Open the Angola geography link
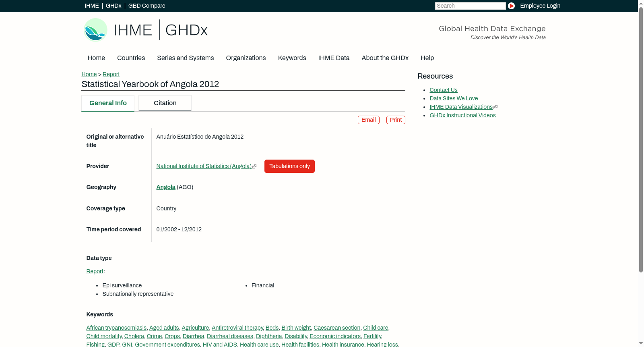 point(166,187)
